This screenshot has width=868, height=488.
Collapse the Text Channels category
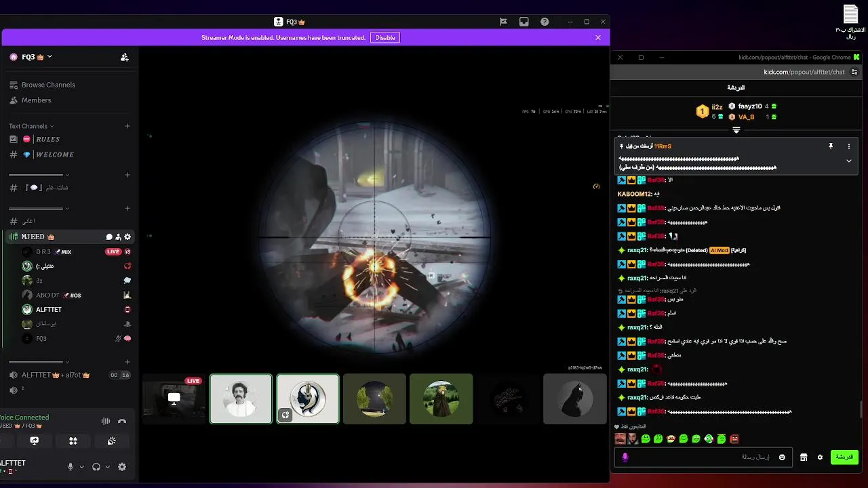31,126
